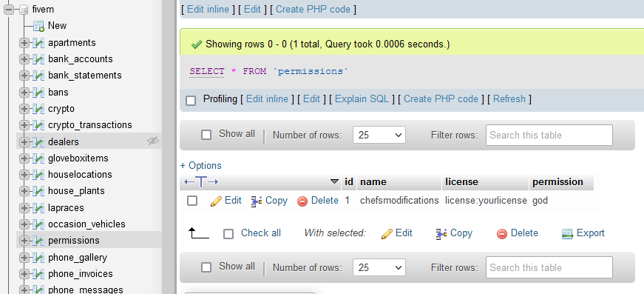
Task: Click New to create a table
Action: click(57, 26)
